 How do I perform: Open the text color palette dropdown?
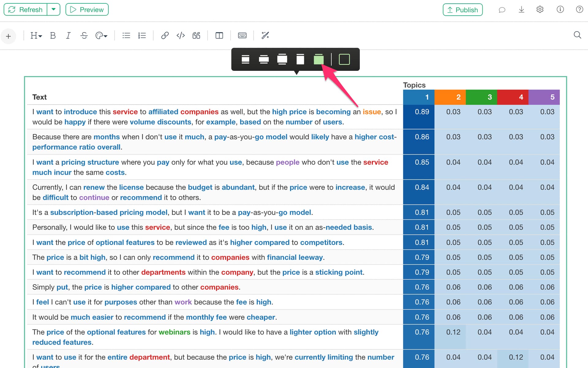pyautogui.click(x=101, y=36)
